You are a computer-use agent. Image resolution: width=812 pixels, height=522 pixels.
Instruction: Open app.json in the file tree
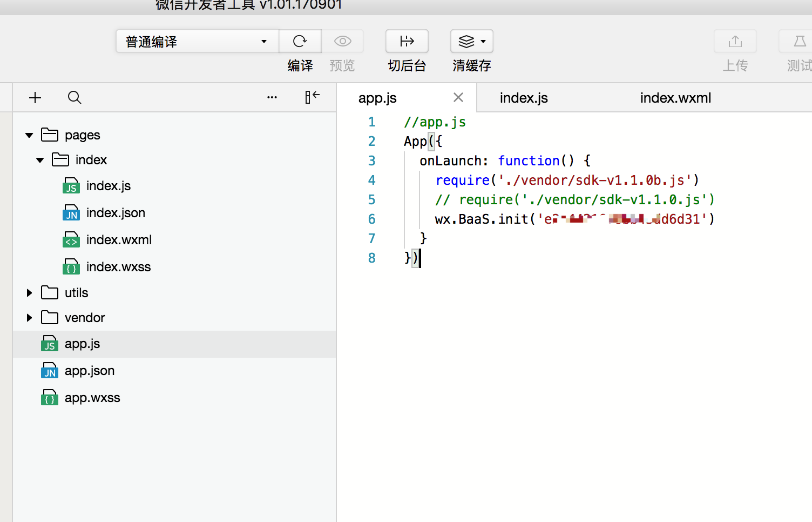click(89, 371)
